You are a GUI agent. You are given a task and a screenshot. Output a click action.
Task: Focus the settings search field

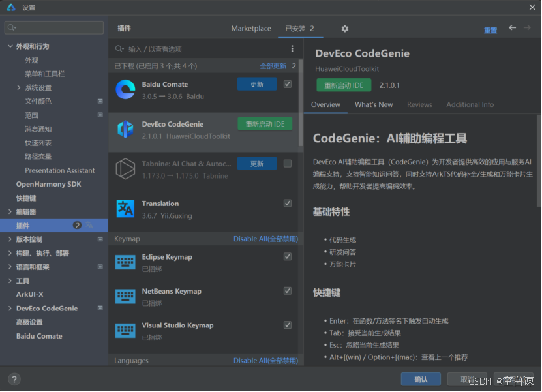point(54,27)
